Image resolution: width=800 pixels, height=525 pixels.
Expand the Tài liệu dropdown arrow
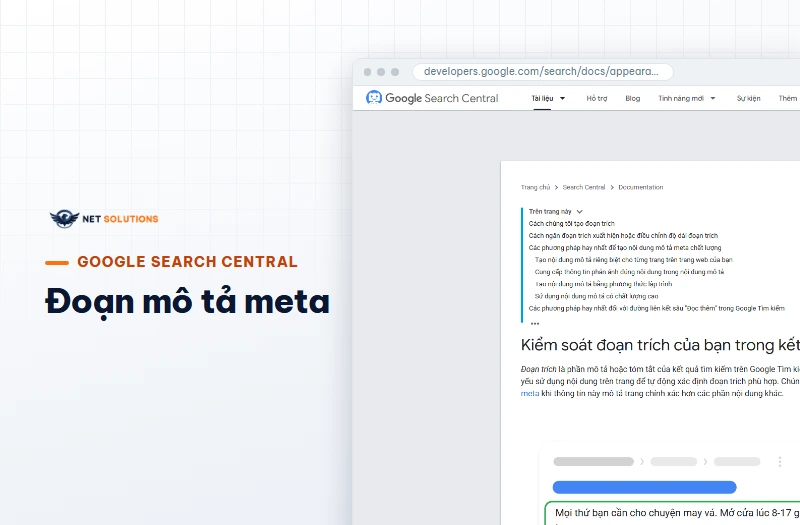(562, 98)
